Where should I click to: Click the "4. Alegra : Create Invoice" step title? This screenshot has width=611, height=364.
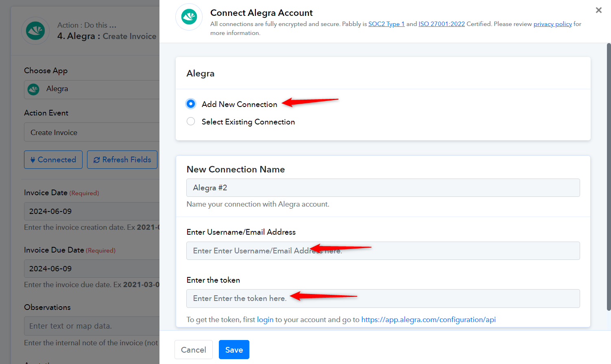(x=107, y=36)
